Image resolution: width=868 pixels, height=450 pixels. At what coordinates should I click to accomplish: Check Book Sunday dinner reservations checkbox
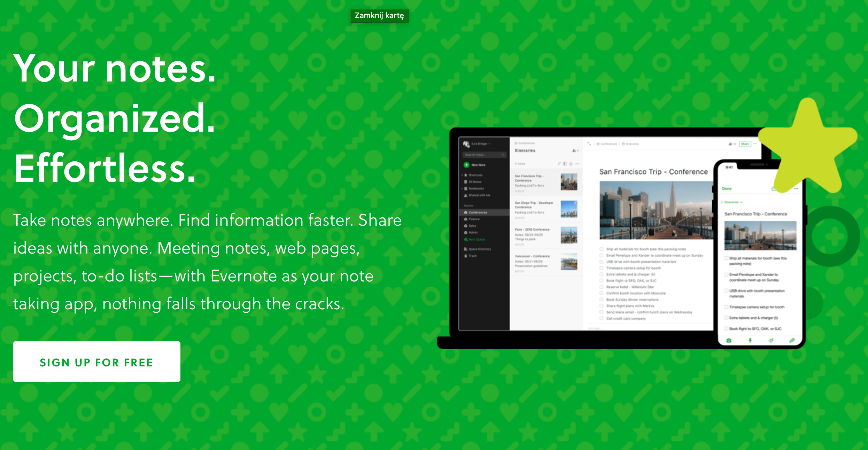point(601,300)
